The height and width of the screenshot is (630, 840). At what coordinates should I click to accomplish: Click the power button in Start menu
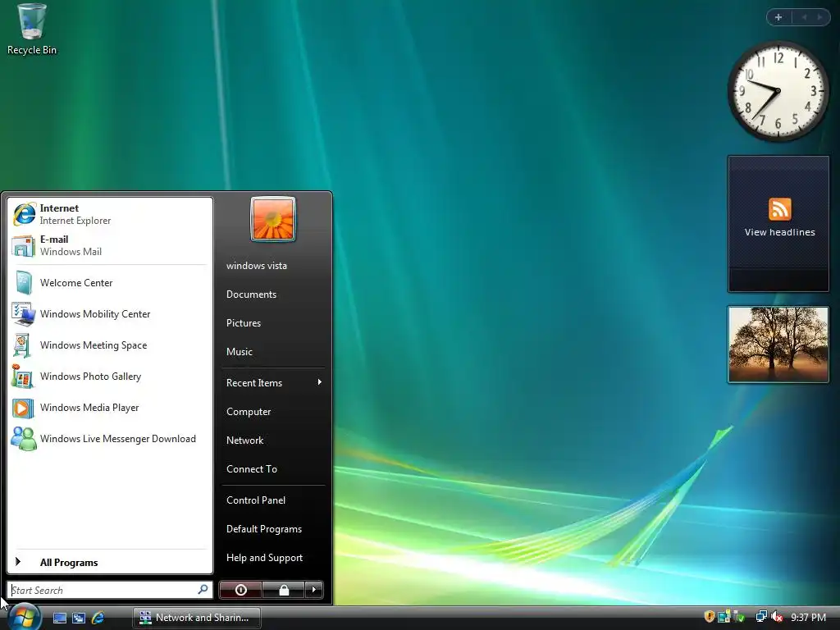coord(240,590)
